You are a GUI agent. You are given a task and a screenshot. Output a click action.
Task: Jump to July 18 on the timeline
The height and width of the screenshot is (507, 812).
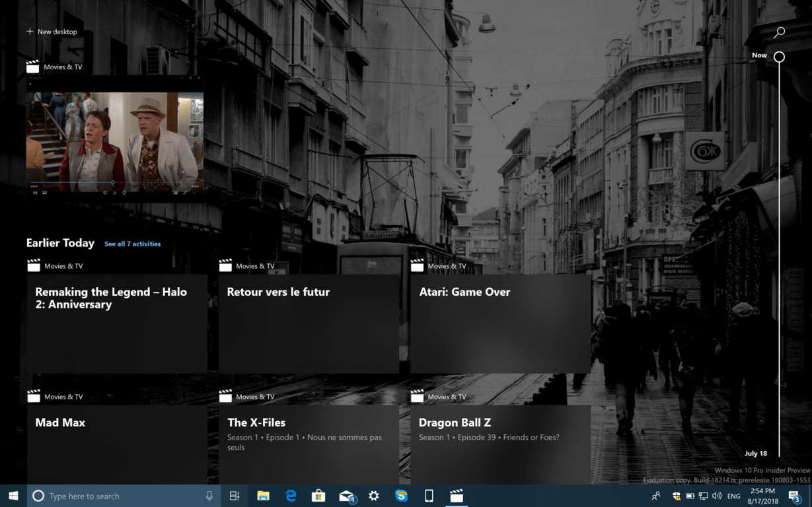(x=755, y=454)
